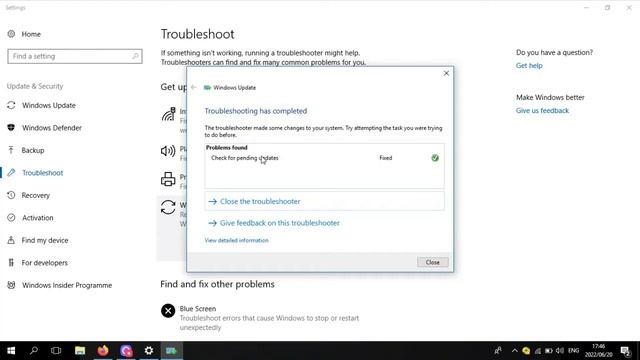This screenshot has height=360, width=640.
Task: Select the Blue Screen troubleshooter title
Action: (198, 309)
